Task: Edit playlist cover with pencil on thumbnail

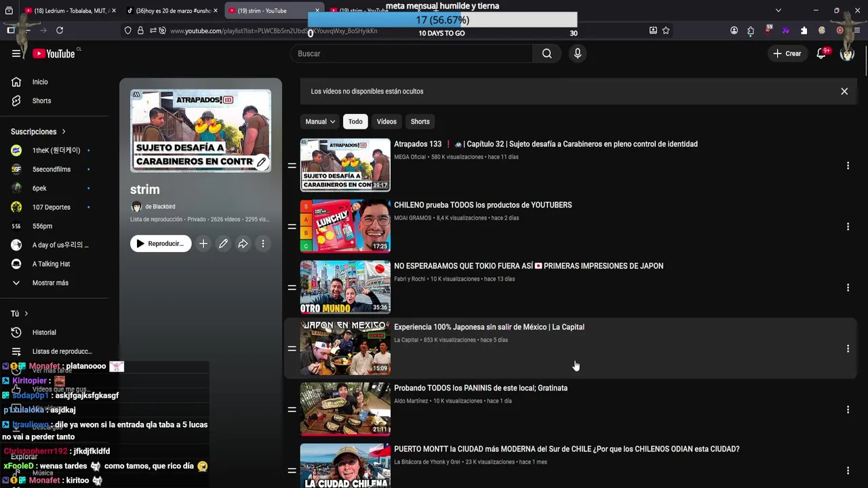Action: point(261,162)
